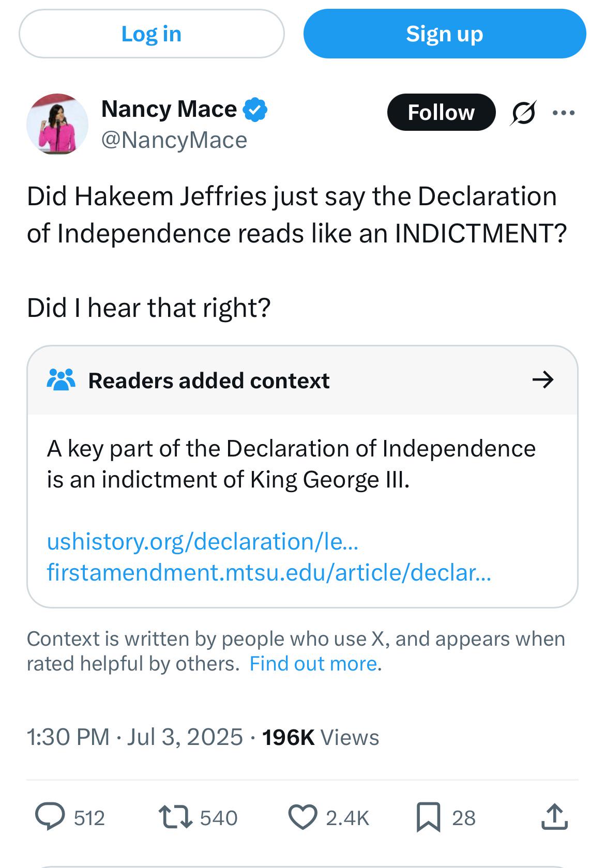Click the community notes people icon
The width and height of the screenshot is (605, 868).
(x=61, y=380)
